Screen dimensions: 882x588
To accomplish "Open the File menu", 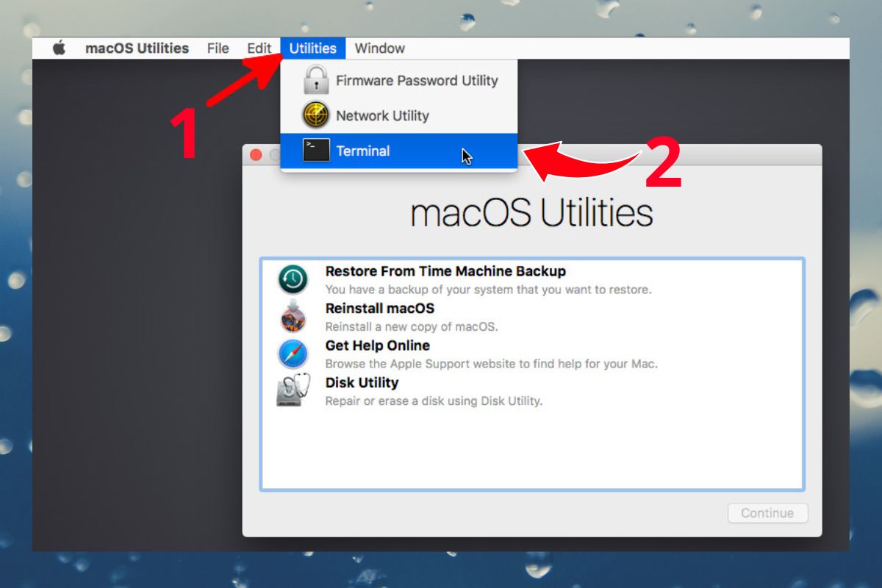I will coord(218,49).
